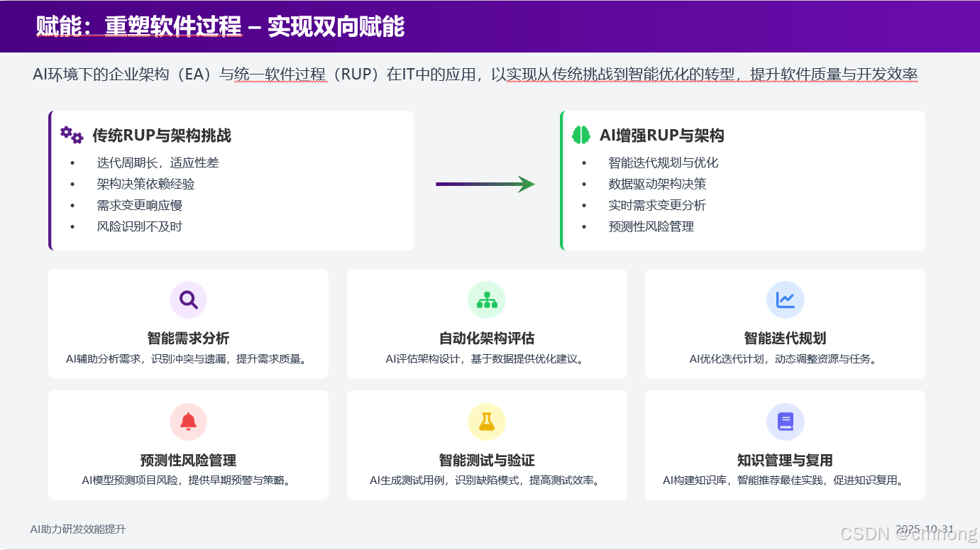Click the 知识管理与复用 card heading
This screenshot has width=980, height=550.
[785, 460]
